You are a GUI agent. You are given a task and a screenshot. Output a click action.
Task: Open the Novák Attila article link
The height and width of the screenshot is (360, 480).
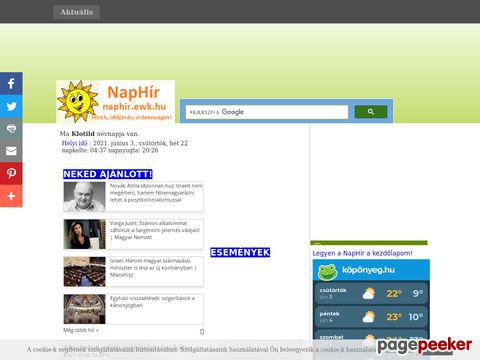click(156, 193)
